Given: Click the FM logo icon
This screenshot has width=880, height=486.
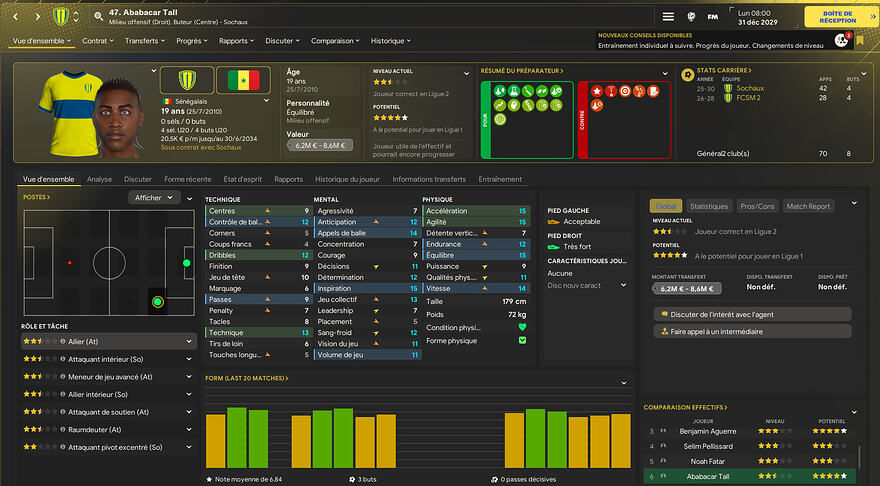Looking at the screenshot, I should pyautogui.click(x=712, y=16).
